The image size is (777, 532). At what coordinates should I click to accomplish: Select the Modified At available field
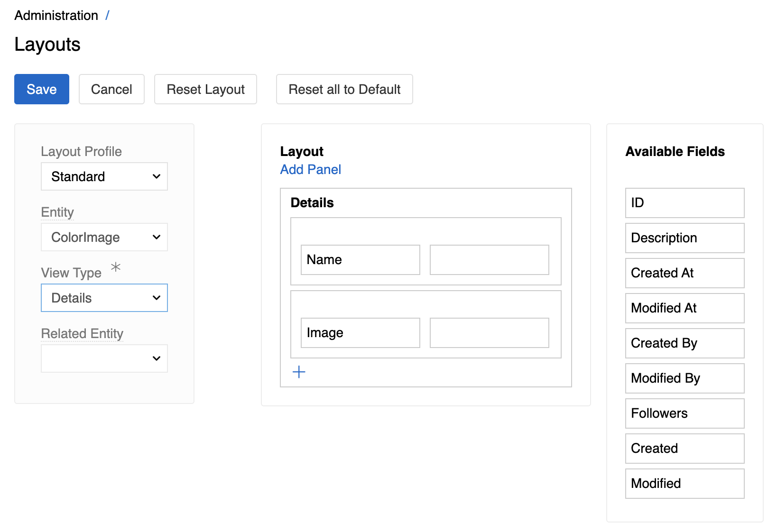click(685, 308)
